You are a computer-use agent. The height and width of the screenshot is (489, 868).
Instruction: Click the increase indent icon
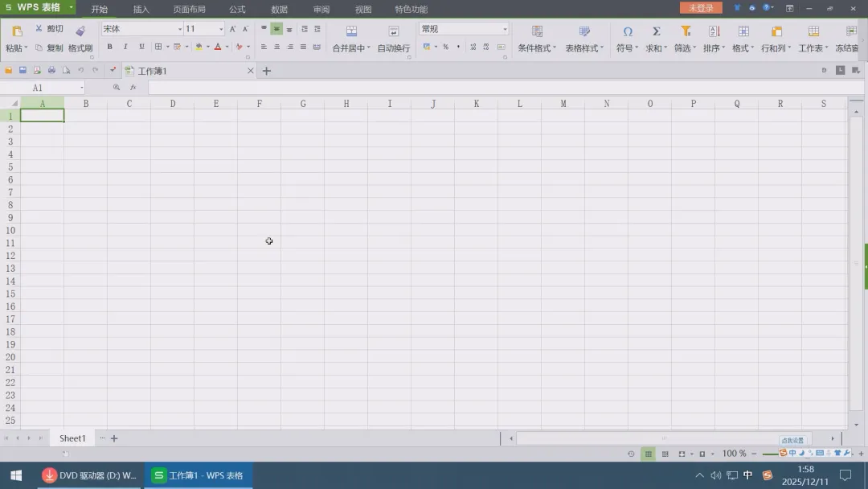pyautogui.click(x=317, y=29)
